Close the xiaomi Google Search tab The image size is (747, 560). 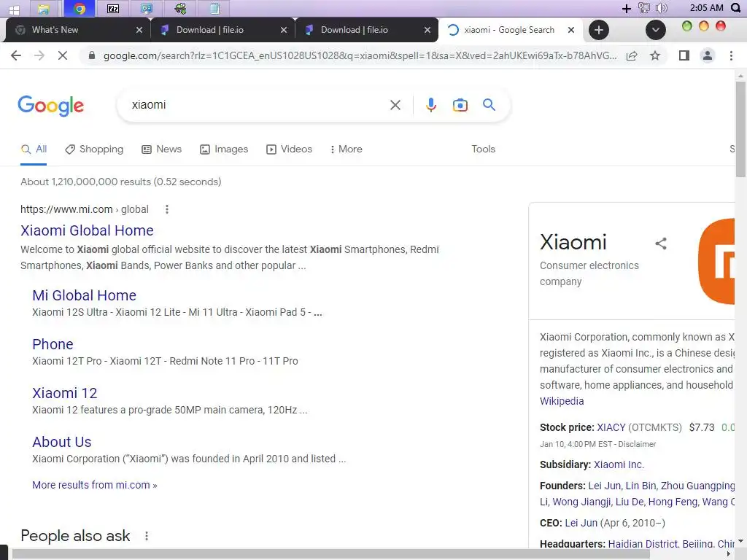click(x=571, y=30)
